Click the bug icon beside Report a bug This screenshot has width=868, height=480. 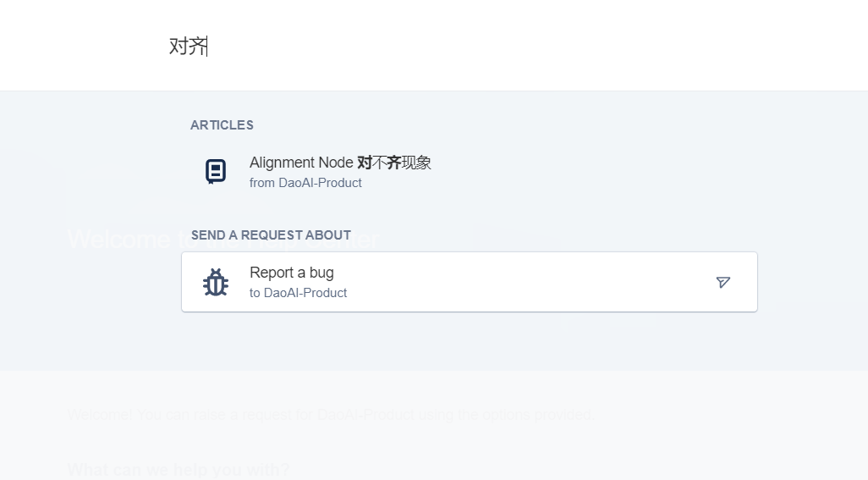216,283
